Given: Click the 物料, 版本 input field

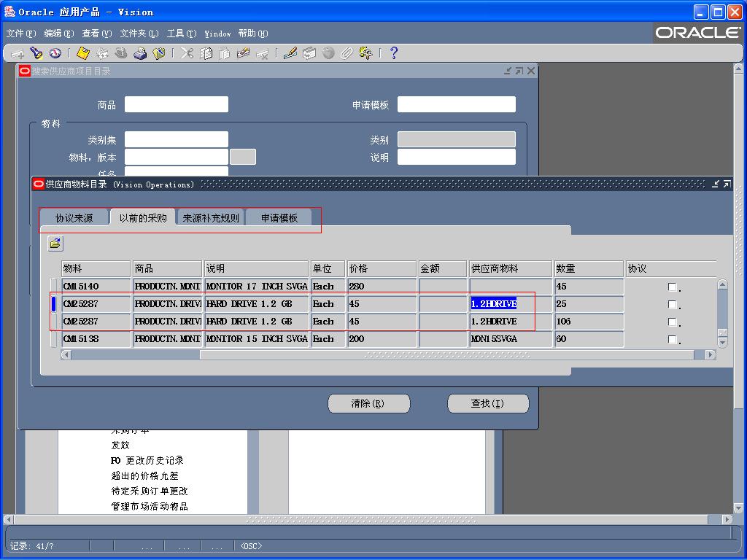Looking at the screenshot, I should [x=177, y=157].
